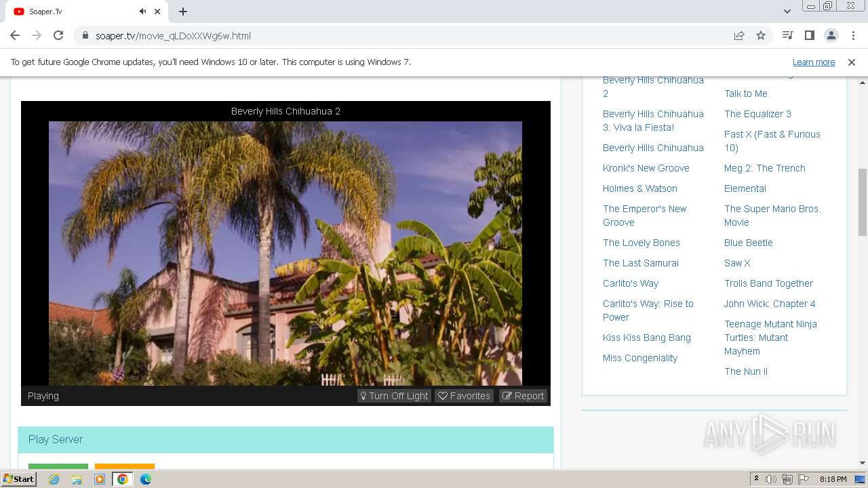The height and width of the screenshot is (488, 868).
Task: Open the tab search dropdown arrow
Action: click(x=787, y=12)
